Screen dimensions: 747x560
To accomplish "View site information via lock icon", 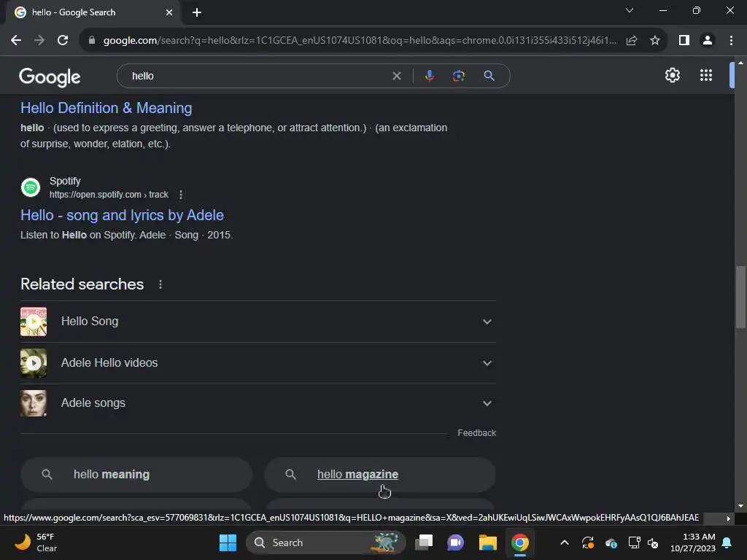I will click(x=91, y=41).
